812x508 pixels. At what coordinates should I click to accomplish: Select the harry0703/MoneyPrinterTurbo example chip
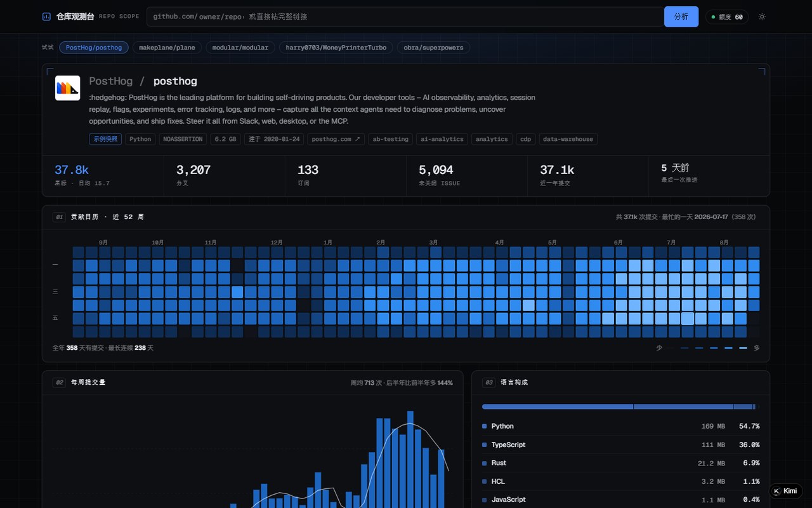[336, 48]
